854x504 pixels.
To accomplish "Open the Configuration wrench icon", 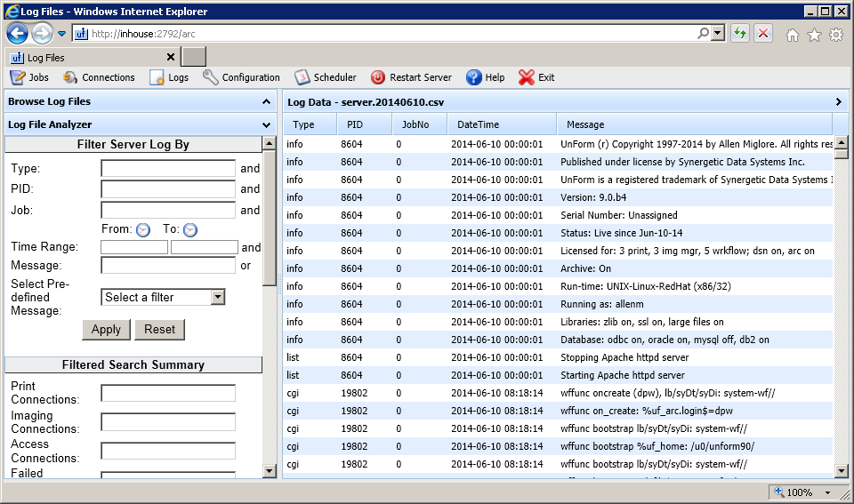I will [211, 77].
